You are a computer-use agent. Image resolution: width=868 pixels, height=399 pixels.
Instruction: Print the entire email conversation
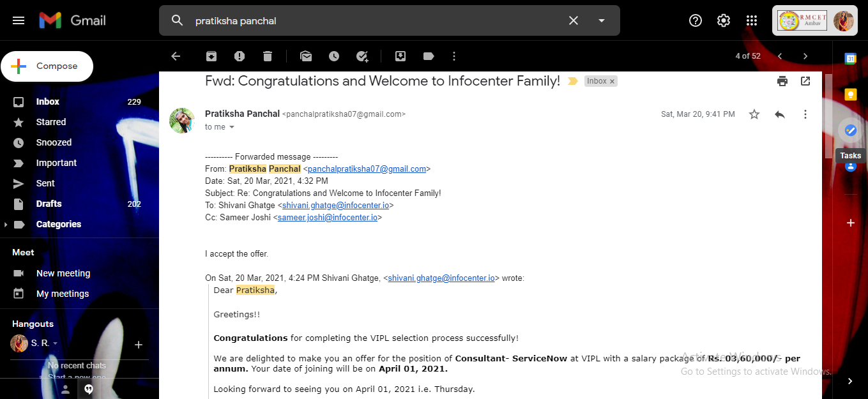782,81
